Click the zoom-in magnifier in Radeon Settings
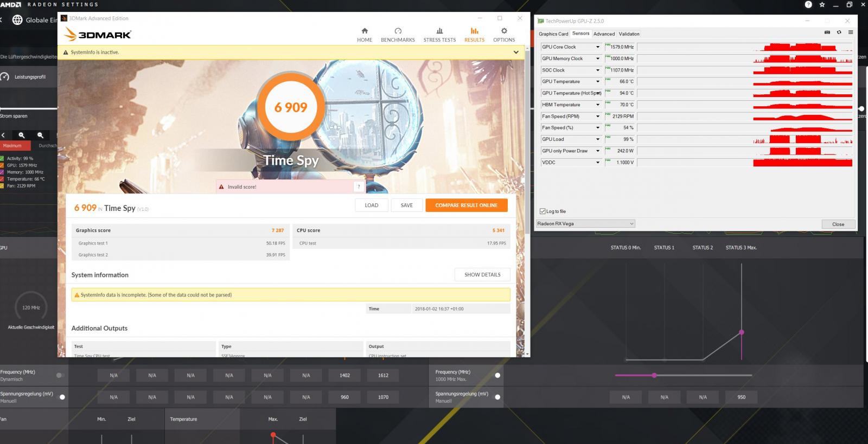Image resolution: width=868 pixels, height=444 pixels. coord(22,135)
